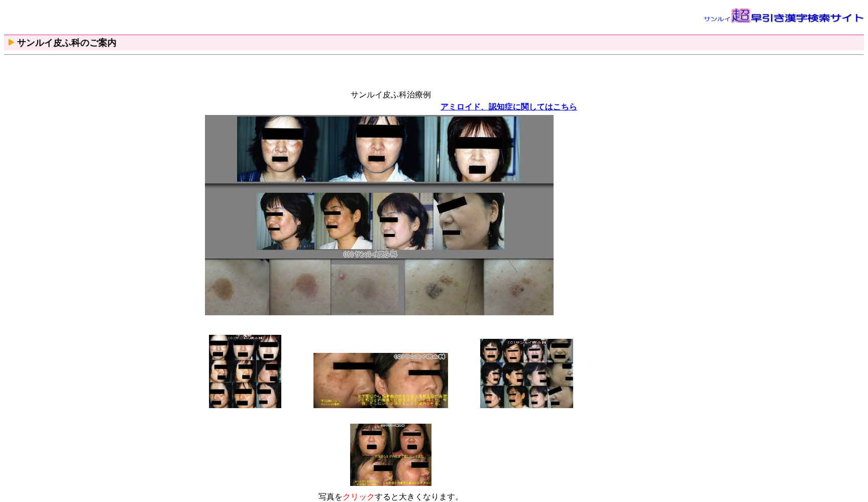Enlarge the four-photo thumbnail above the caption

coord(390,455)
